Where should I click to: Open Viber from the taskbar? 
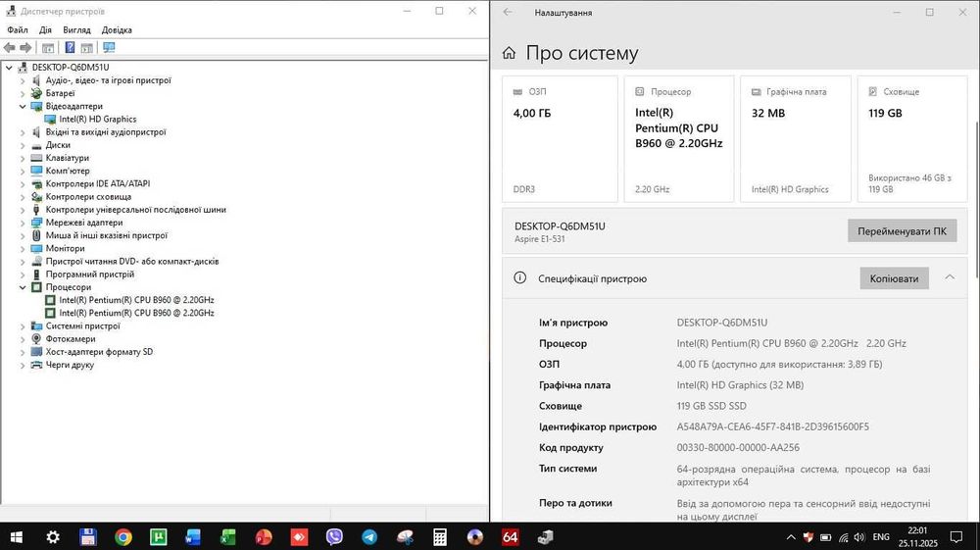334,537
